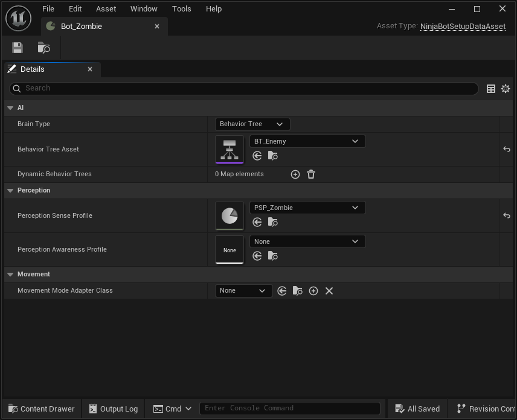Viewport: 517px width, 420px height.
Task: Open the Asset menu
Action: coord(106,8)
